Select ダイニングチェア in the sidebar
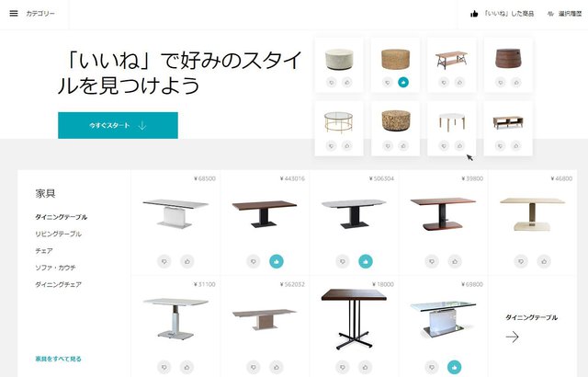 (58, 284)
